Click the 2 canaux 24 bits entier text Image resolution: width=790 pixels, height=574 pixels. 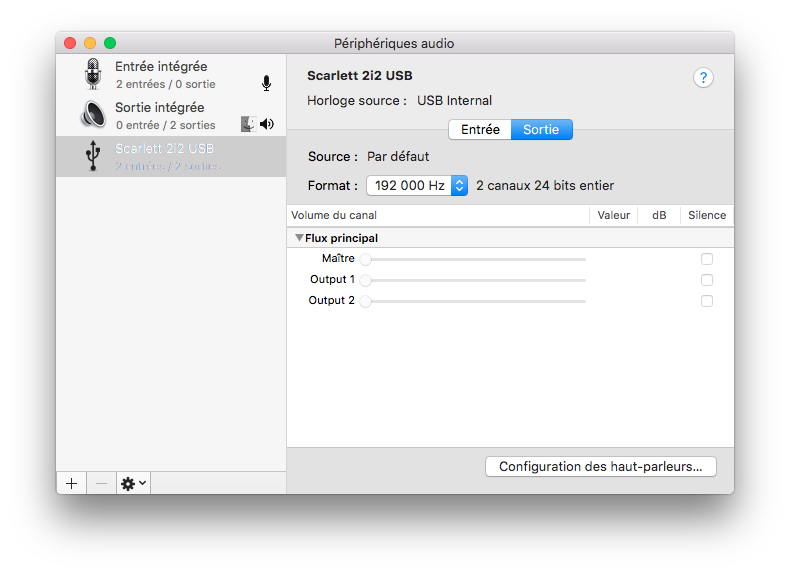coord(545,185)
